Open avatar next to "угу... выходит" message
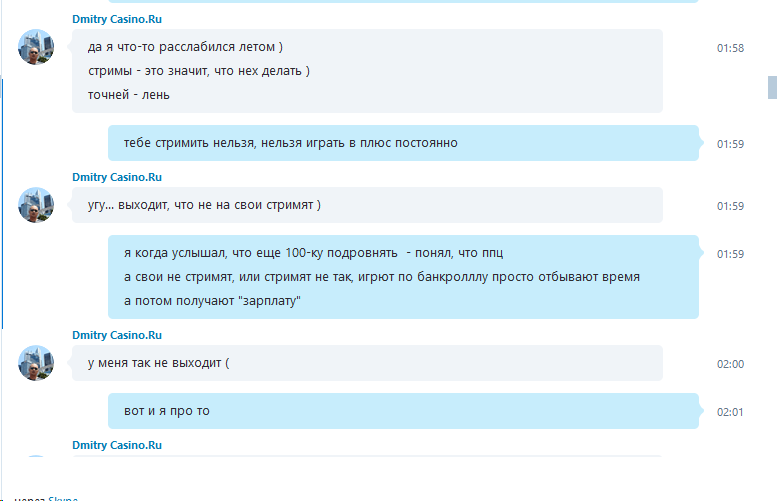This screenshot has height=501, width=777. click(36, 205)
